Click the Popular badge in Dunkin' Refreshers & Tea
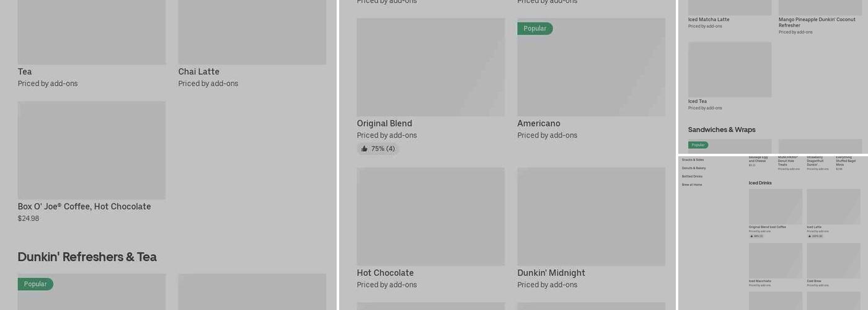The height and width of the screenshot is (310, 868). point(35,284)
